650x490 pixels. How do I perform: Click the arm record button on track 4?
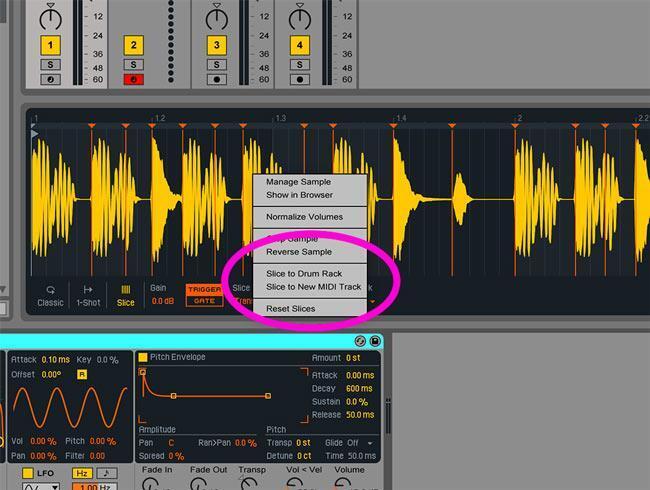300,79
